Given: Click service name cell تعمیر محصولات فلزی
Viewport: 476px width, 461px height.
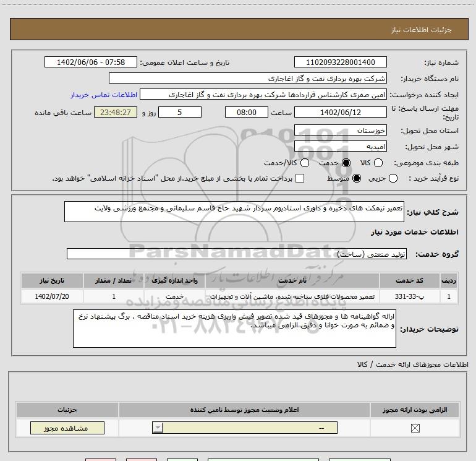Looking at the screenshot, I should 292,296.
